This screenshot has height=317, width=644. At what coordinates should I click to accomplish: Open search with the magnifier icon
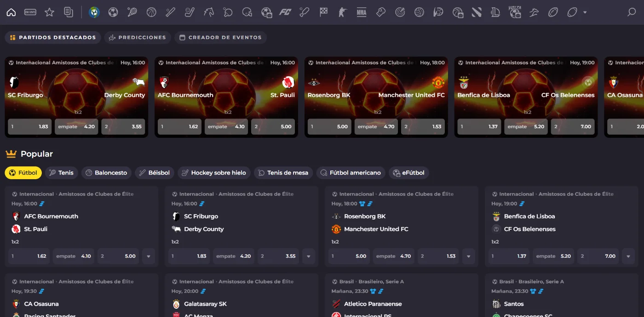[x=632, y=12]
